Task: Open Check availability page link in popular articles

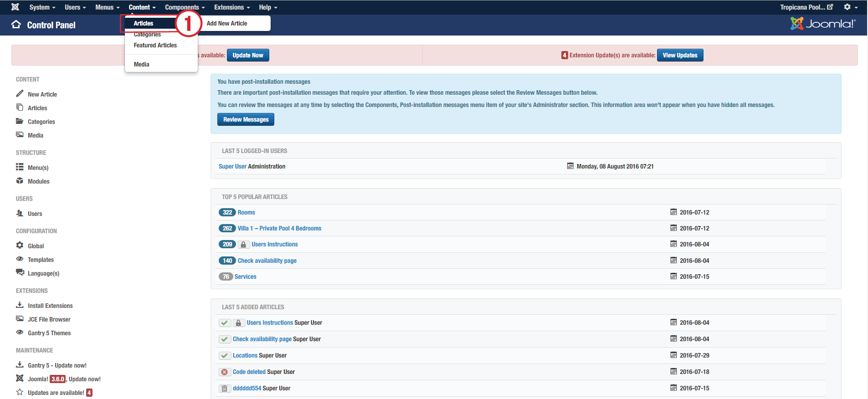Action: coord(267,261)
